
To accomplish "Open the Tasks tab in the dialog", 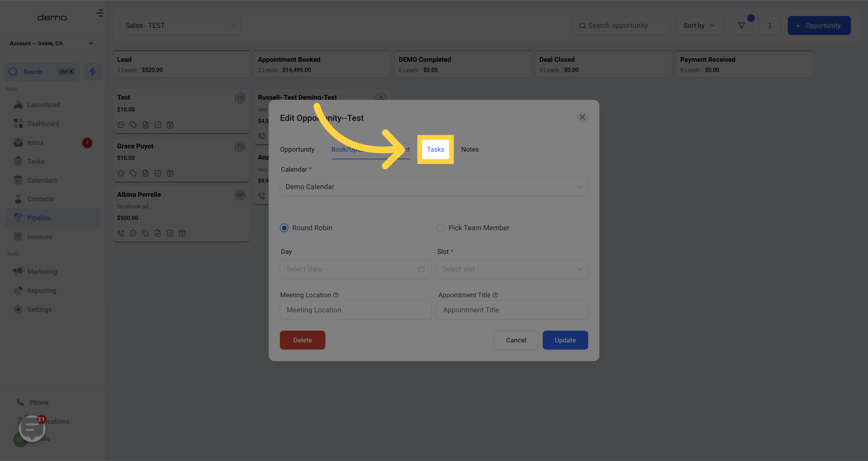I will [x=435, y=150].
